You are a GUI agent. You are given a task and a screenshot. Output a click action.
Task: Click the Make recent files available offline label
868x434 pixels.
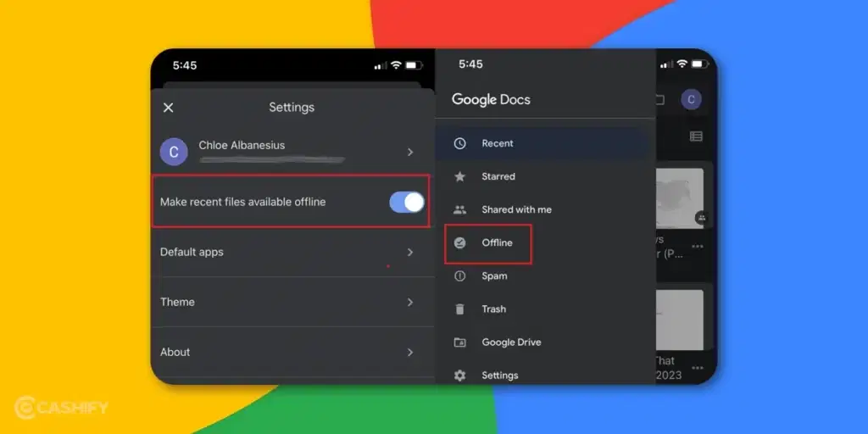tap(243, 202)
